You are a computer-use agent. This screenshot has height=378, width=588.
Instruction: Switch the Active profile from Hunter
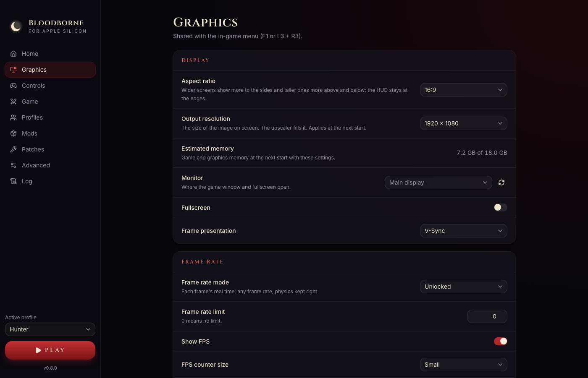pyautogui.click(x=50, y=329)
